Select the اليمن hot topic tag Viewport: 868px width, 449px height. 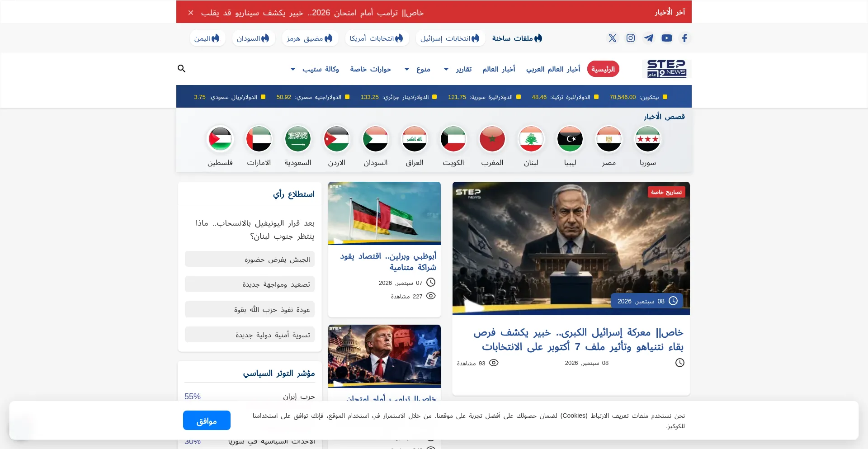208,38
